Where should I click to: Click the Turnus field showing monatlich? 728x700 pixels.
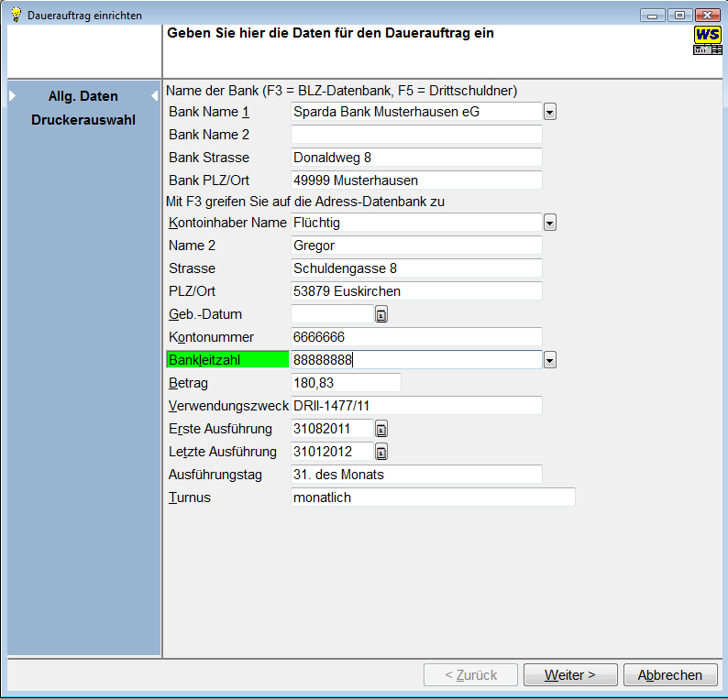(432, 498)
